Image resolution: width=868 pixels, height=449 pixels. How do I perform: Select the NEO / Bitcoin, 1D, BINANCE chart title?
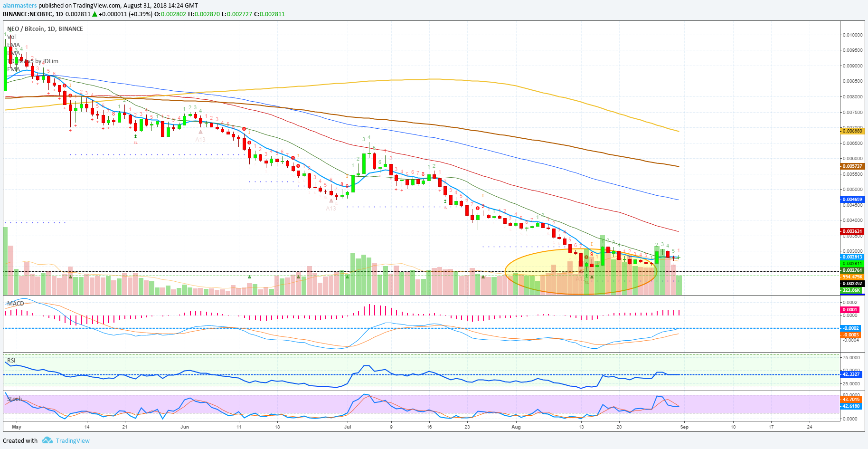tap(45, 29)
